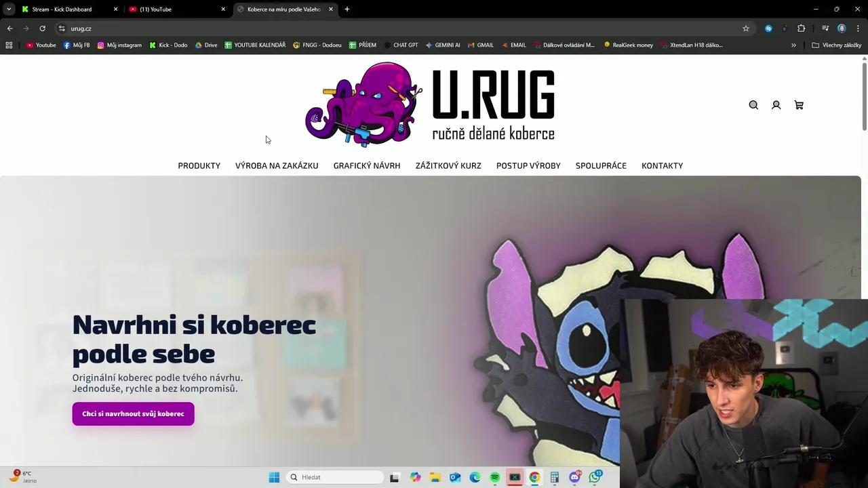The height and width of the screenshot is (488, 868).
Task: Open the GEMINI AI bookmark
Action: [443, 45]
